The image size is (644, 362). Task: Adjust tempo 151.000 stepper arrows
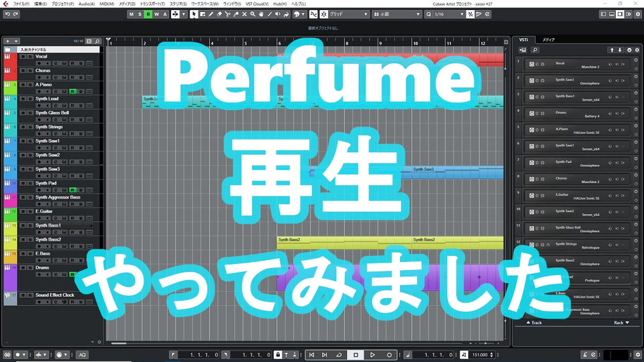pos(492,355)
